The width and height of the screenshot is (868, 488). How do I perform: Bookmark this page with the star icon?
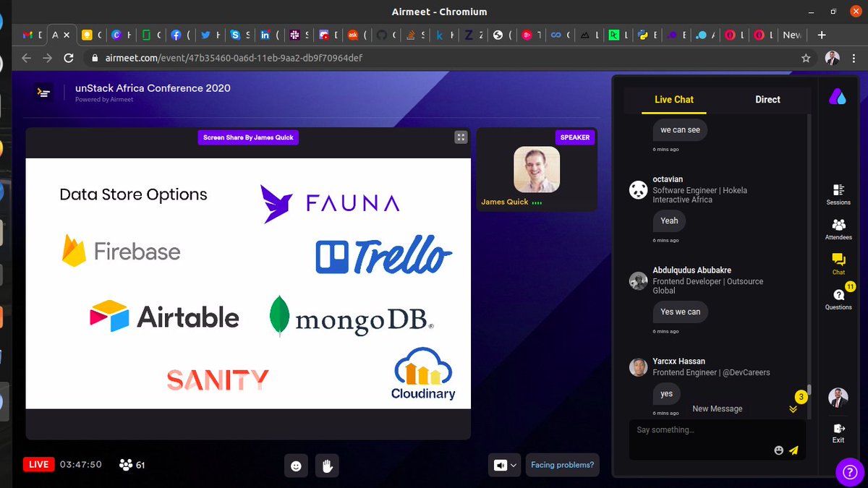tap(806, 58)
